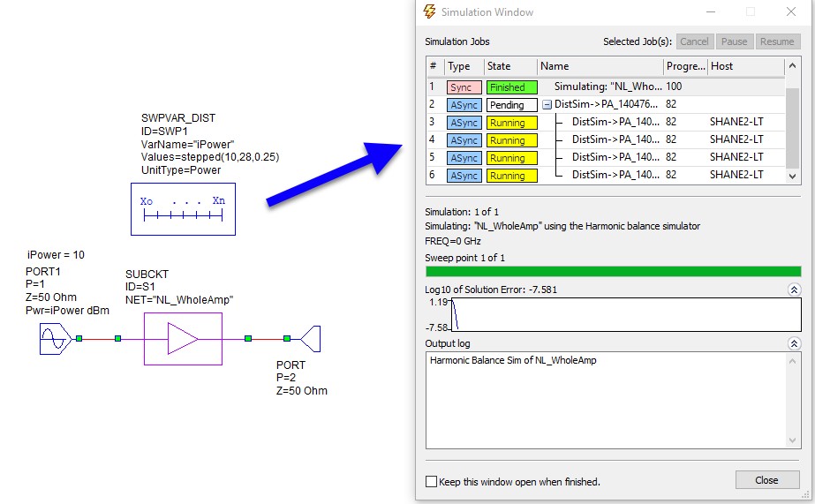Click the output log scroll up arrow

pos(792,361)
